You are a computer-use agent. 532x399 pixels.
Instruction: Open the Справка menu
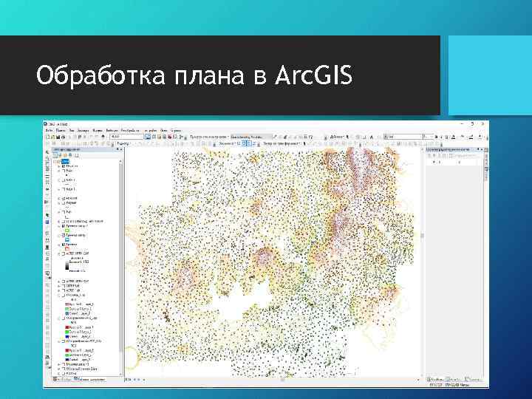pyautogui.click(x=176, y=130)
